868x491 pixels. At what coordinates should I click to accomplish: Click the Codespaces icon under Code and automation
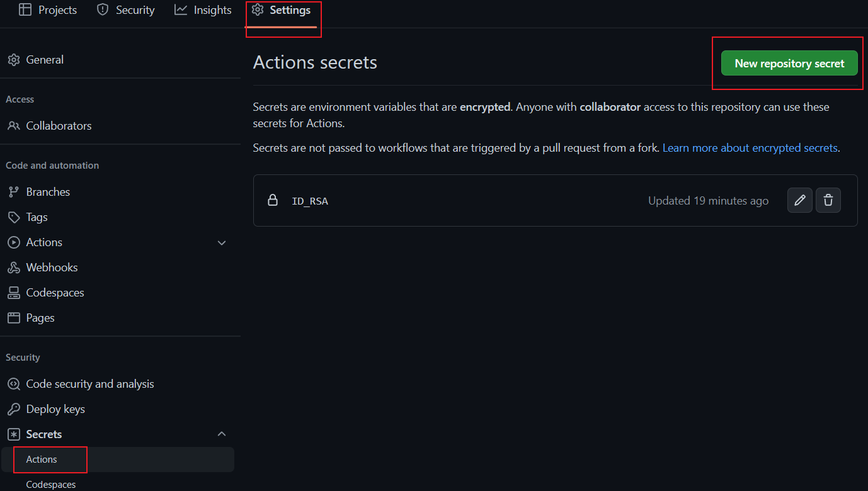tap(13, 292)
